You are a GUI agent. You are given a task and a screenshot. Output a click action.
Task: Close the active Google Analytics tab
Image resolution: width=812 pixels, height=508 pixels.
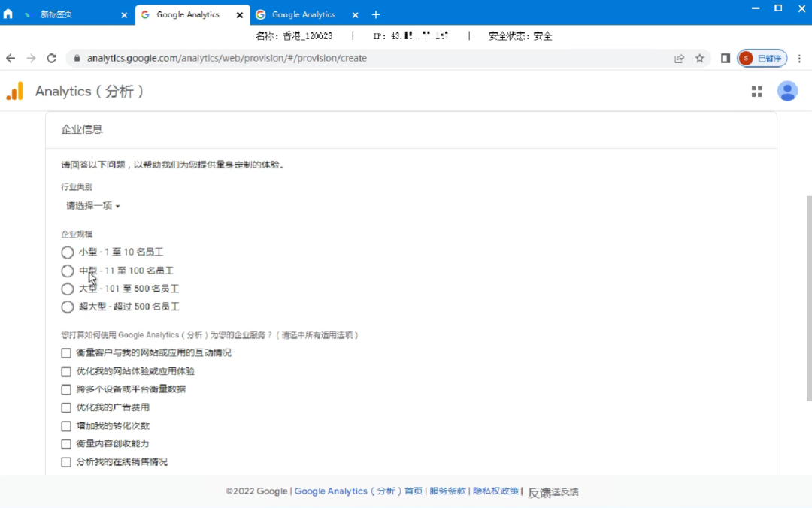(x=239, y=15)
